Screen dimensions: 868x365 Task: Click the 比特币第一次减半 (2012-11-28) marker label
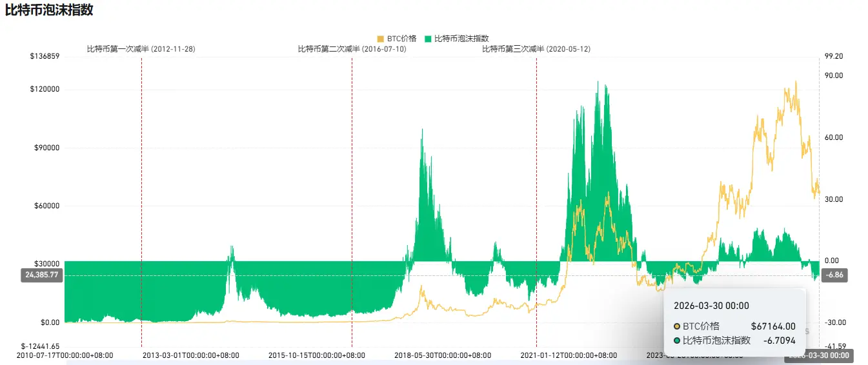[x=141, y=49]
